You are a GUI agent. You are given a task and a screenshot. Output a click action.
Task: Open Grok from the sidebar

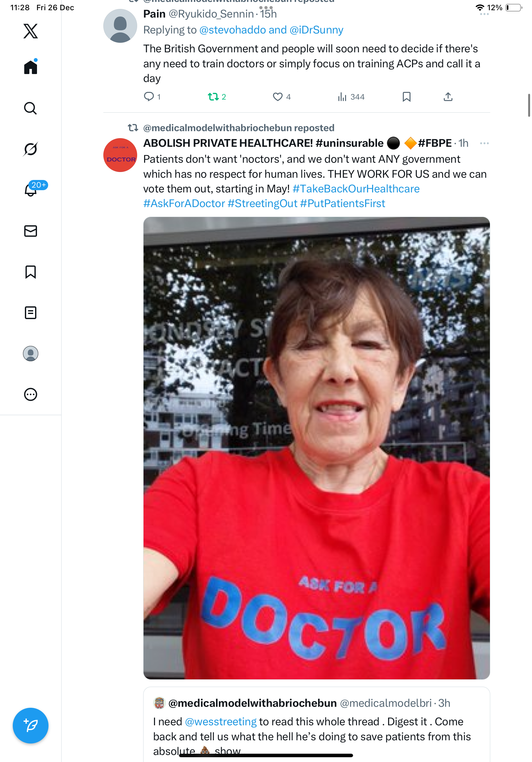click(x=31, y=149)
